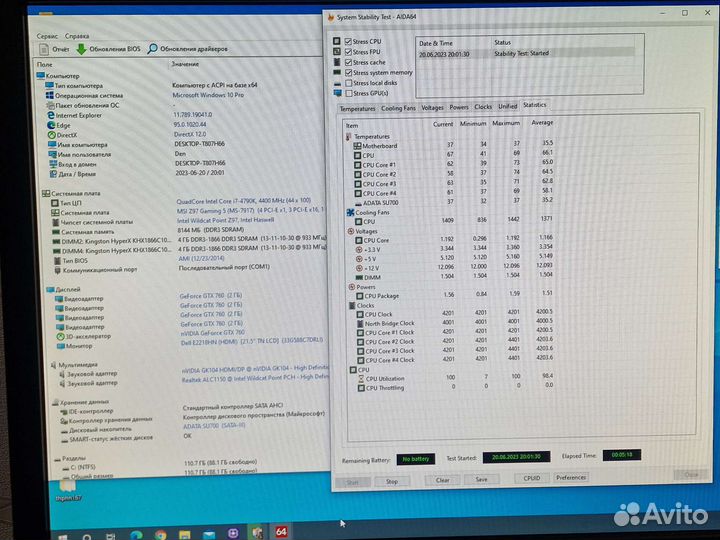The height and width of the screenshot is (540, 720).
Task: Click the Хранение данных group icon
Action: pyautogui.click(x=56, y=402)
